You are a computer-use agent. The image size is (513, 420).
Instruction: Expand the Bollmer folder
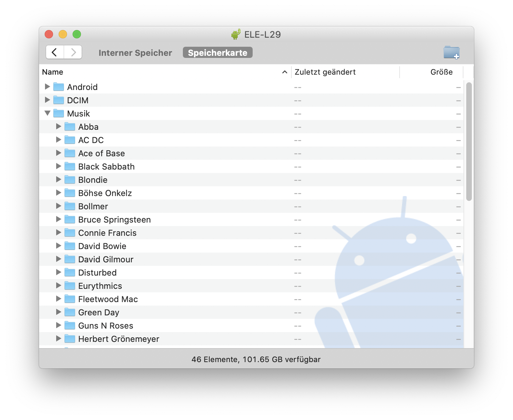point(59,206)
